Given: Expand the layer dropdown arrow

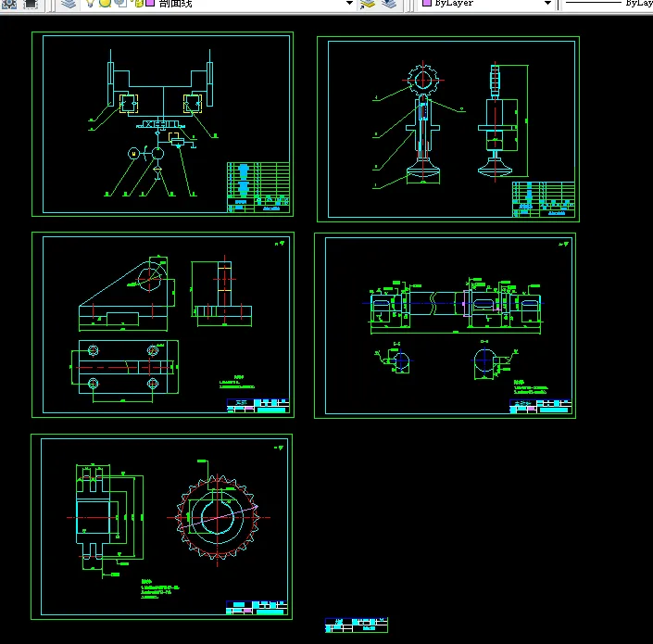Looking at the screenshot, I should coord(350,4).
